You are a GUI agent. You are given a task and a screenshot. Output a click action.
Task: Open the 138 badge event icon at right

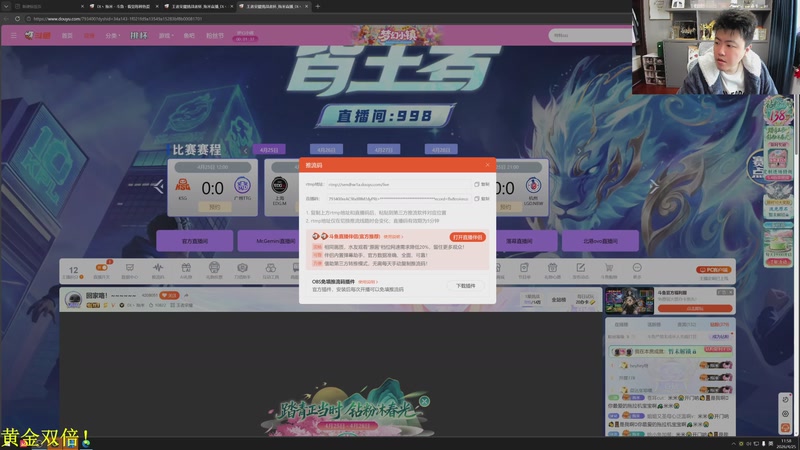tap(778, 111)
